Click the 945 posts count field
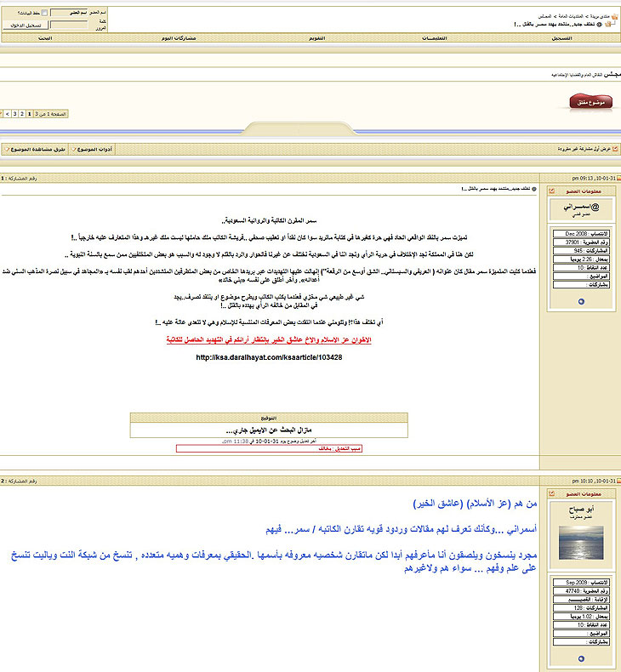The height and width of the screenshot is (672, 621). (x=581, y=251)
